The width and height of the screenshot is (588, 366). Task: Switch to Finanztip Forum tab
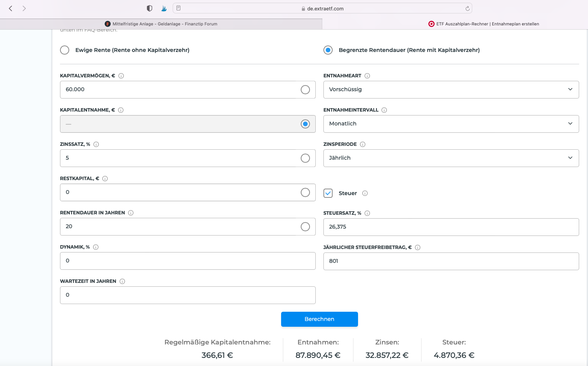[161, 24]
